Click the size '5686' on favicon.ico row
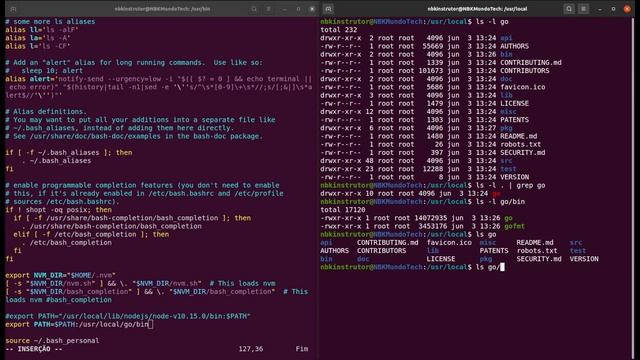Screen dimensions: 640x360 coord(435,87)
